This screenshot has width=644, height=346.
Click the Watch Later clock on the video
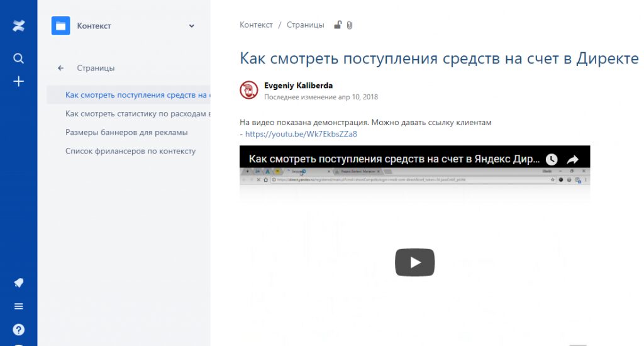(551, 159)
